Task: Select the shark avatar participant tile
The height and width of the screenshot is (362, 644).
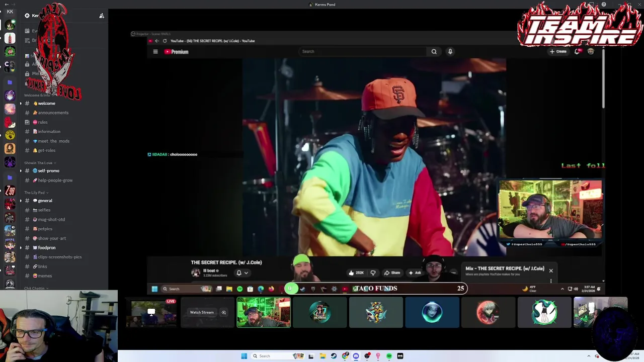Action: pos(376,312)
